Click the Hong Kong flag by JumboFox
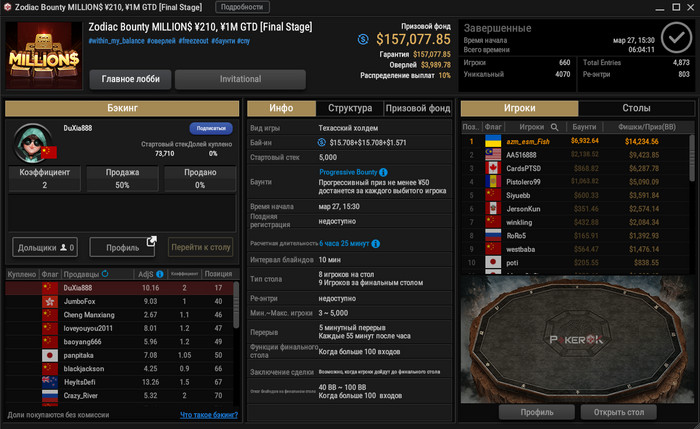The width and height of the screenshot is (700, 429). coord(50,301)
